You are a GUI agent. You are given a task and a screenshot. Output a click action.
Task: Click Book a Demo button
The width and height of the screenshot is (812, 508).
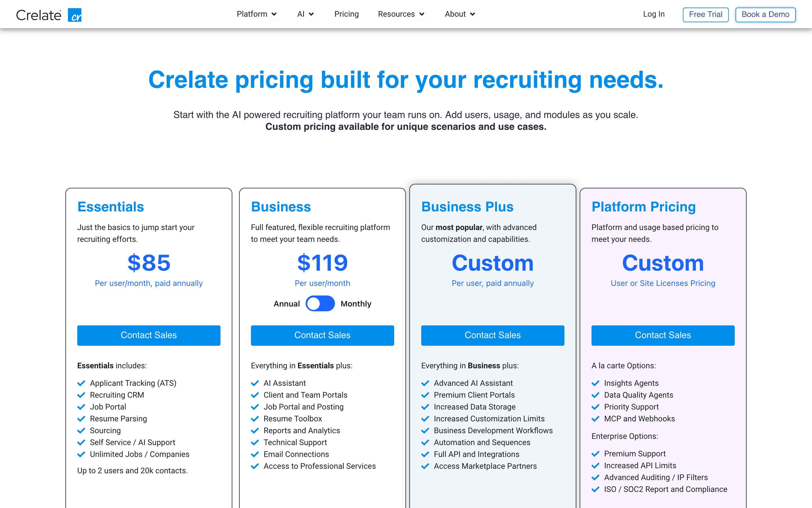[765, 14]
